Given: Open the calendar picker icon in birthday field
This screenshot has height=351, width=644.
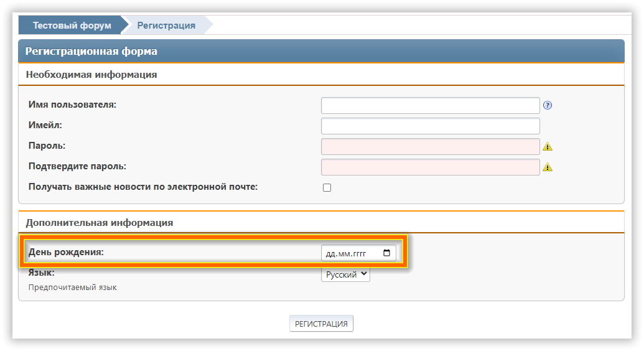Looking at the screenshot, I should [x=386, y=253].
